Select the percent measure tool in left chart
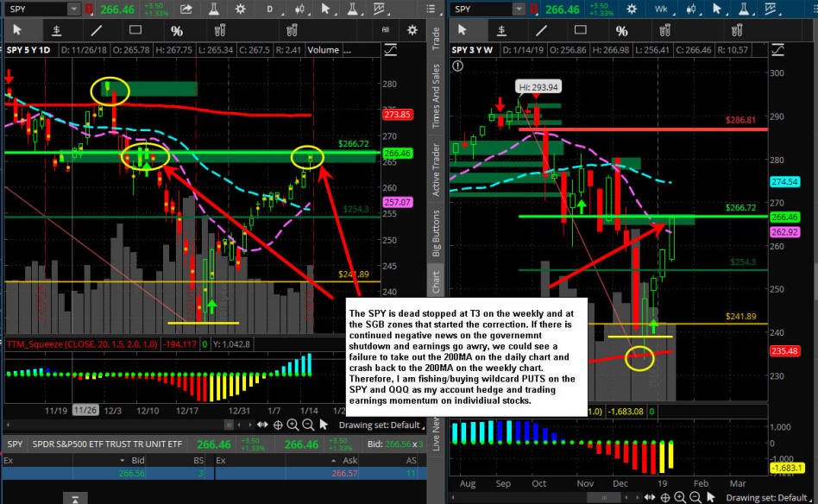Viewport: 818px width, 504px height. click(177, 31)
